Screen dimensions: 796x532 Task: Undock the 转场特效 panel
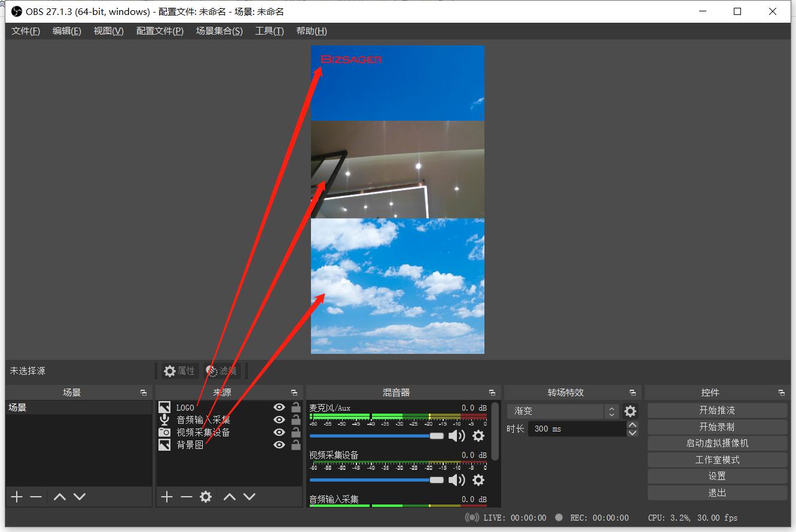point(633,393)
